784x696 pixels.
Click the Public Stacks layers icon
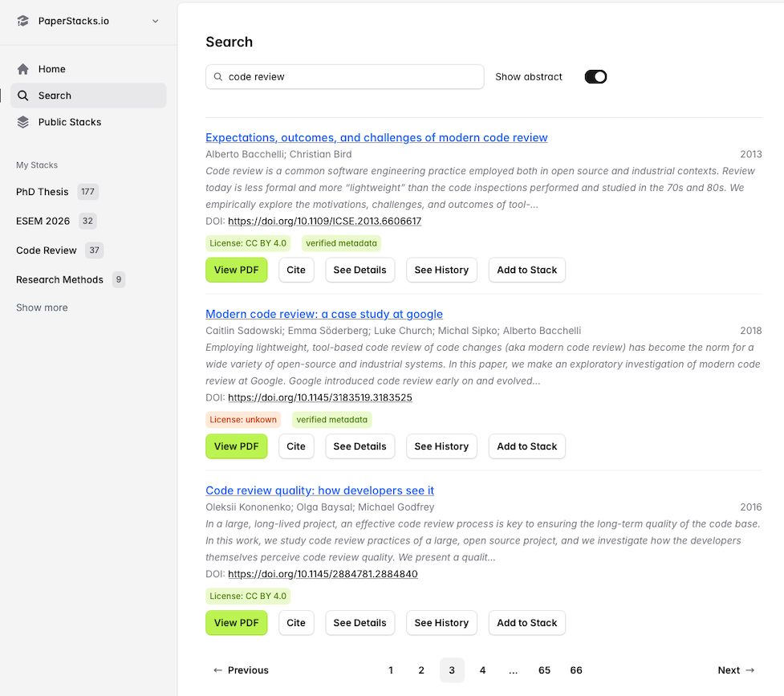(x=23, y=122)
